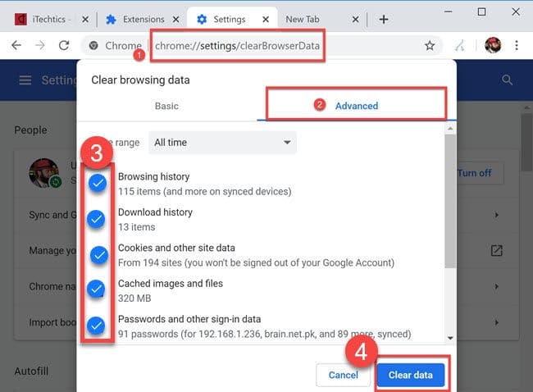Close the Settings tab

(x=266, y=20)
